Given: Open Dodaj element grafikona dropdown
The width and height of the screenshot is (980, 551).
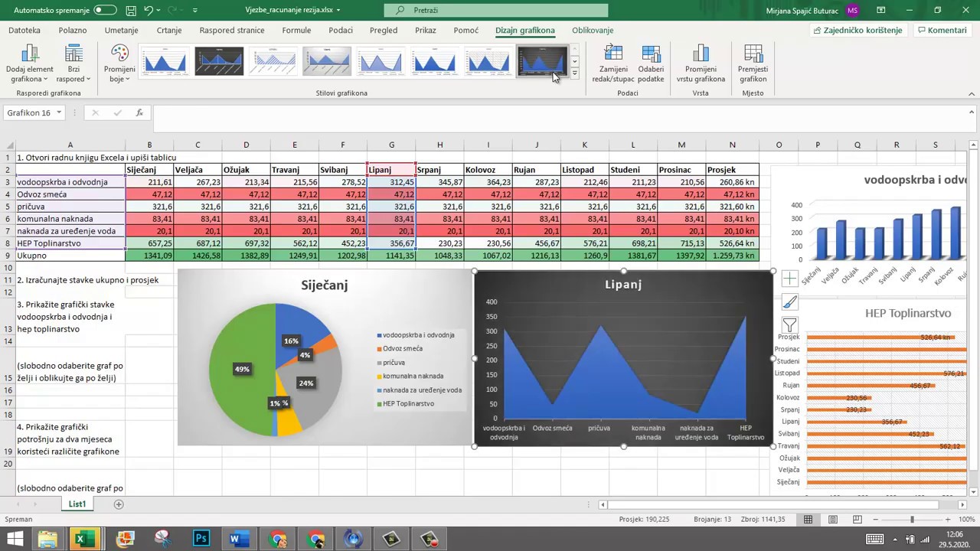Looking at the screenshot, I should tap(30, 64).
